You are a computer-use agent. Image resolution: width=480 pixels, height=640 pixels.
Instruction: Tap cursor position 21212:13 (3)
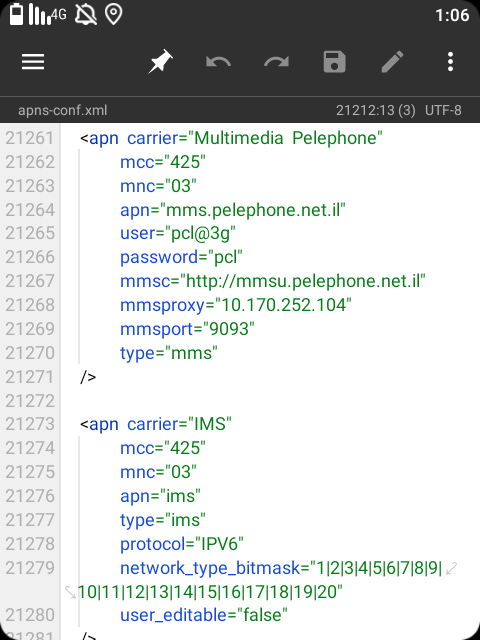point(376,110)
